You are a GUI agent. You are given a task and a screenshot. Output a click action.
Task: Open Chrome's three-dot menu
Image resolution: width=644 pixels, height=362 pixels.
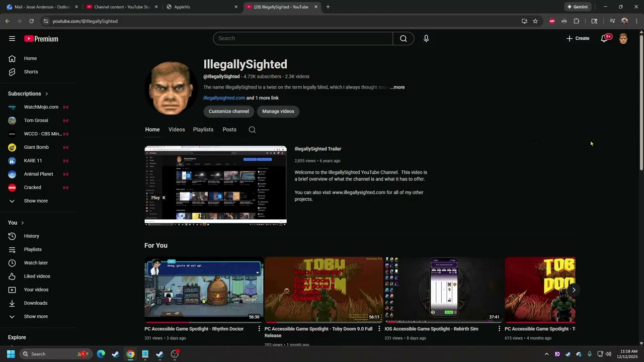[636, 21]
